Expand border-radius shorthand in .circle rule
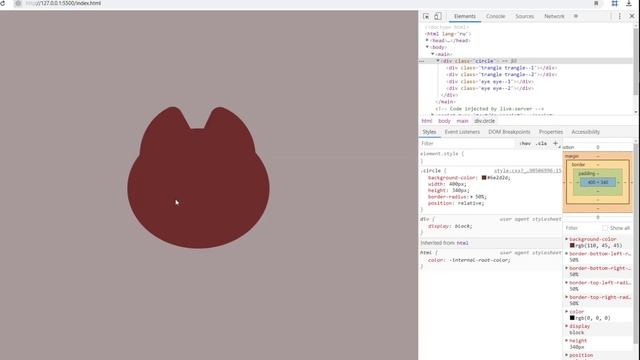The width and height of the screenshot is (640, 360). click(x=471, y=197)
